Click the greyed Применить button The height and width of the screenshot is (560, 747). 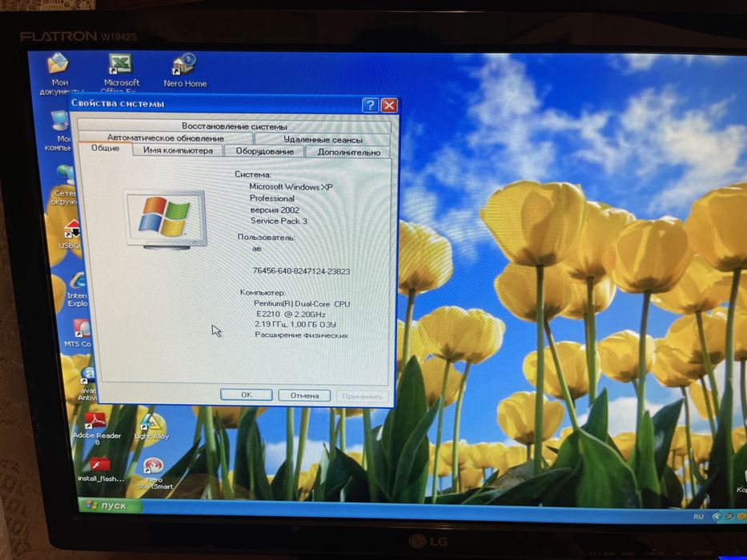pyautogui.click(x=362, y=397)
